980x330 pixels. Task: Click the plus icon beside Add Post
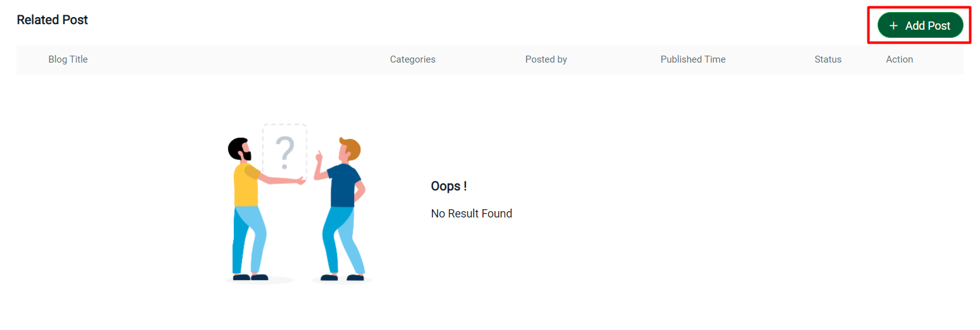point(893,25)
